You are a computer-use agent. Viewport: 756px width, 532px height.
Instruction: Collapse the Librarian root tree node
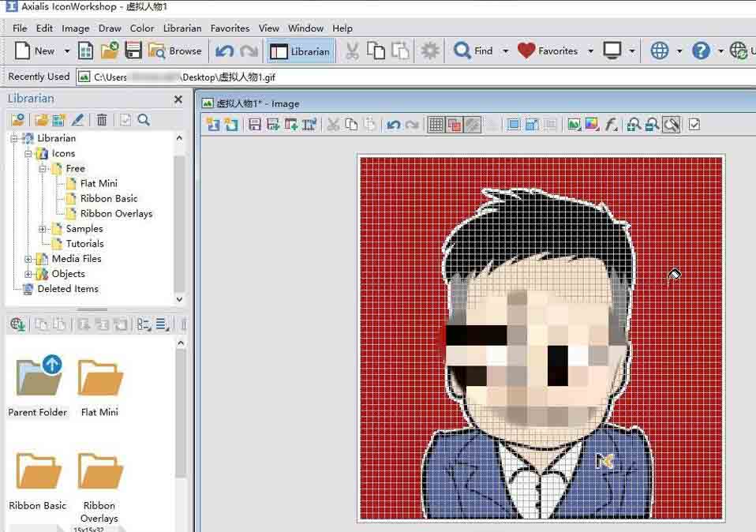click(14, 138)
